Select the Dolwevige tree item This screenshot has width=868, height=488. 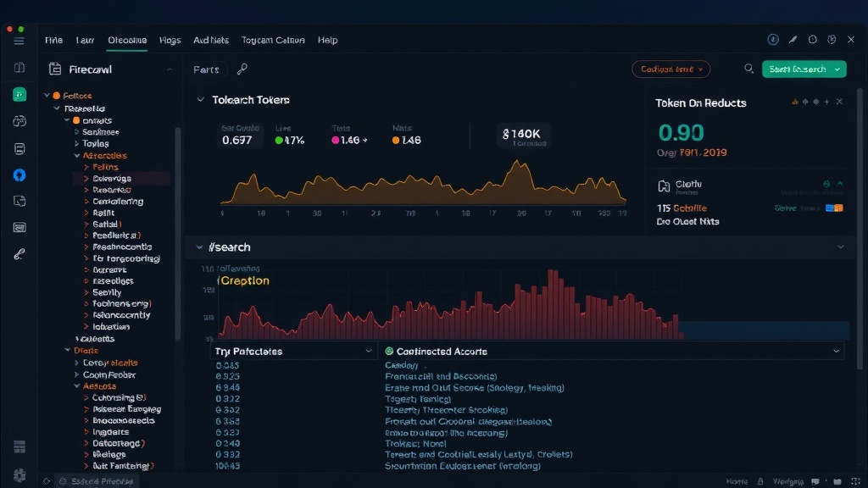(x=112, y=179)
